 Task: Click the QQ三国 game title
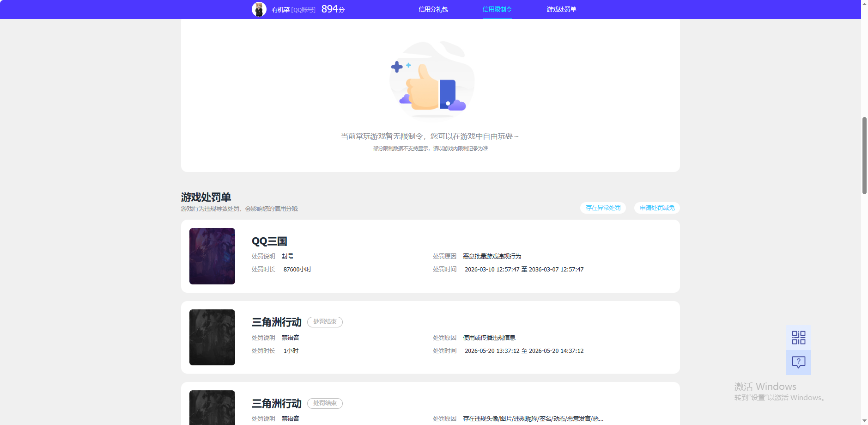pyautogui.click(x=269, y=241)
